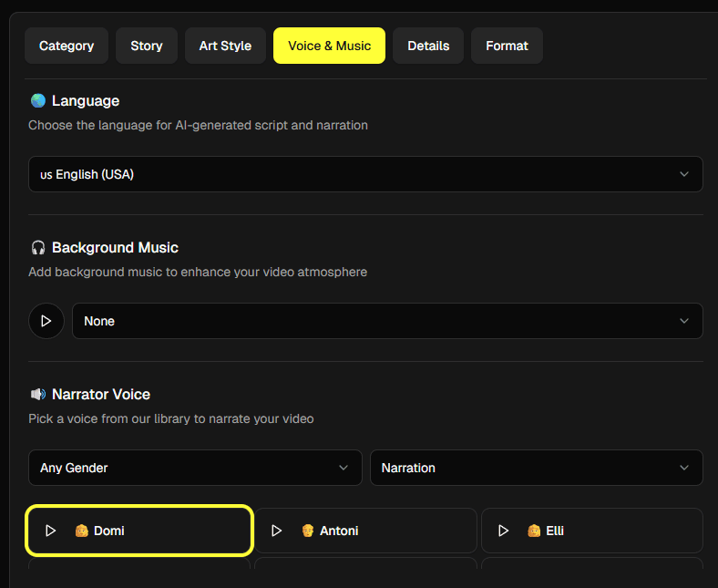Viewport: 718px width, 588px height.
Task: Preview the Elli voice sample
Action: tap(503, 531)
